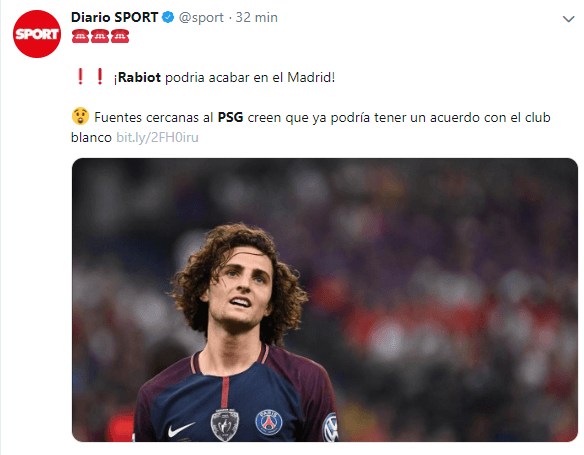
Task: Open the Diario SPORT account name
Action: click(115, 17)
